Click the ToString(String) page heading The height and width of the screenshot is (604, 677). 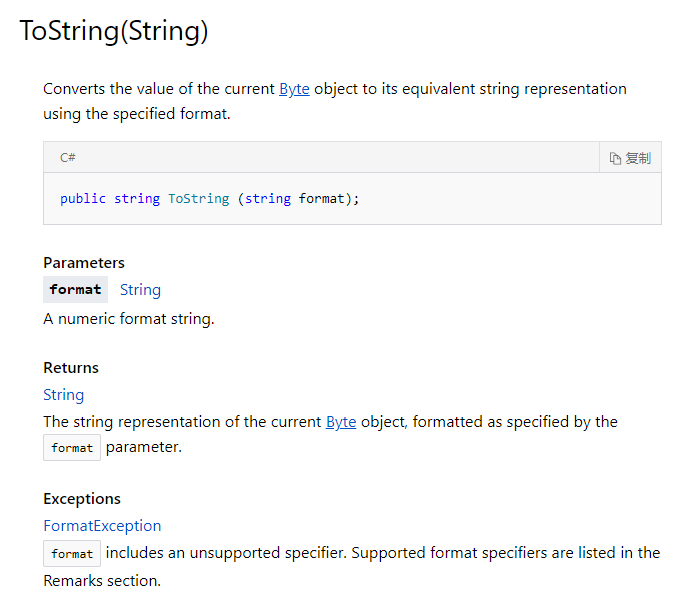coord(114,31)
